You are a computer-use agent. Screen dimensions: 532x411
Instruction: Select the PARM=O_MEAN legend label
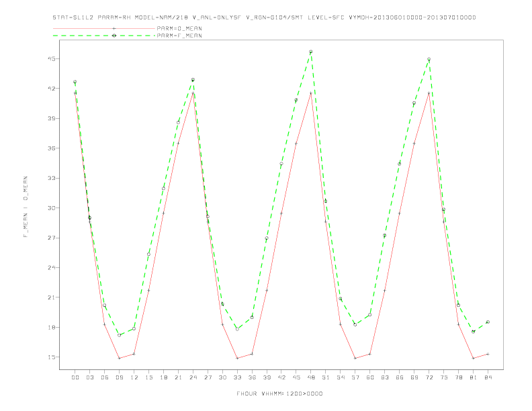coord(179,28)
